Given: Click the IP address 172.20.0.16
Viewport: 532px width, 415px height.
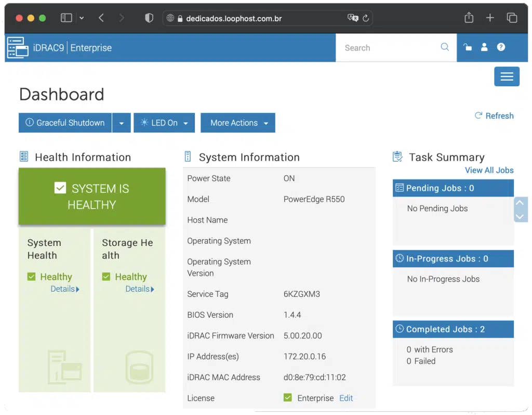Looking at the screenshot, I should tap(304, 357).
